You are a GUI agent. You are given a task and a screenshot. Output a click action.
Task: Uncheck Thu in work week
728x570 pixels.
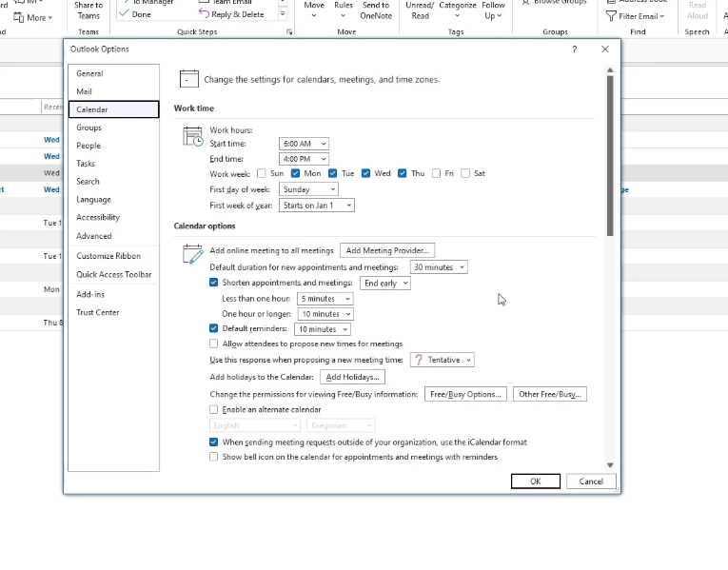[403, 173]
